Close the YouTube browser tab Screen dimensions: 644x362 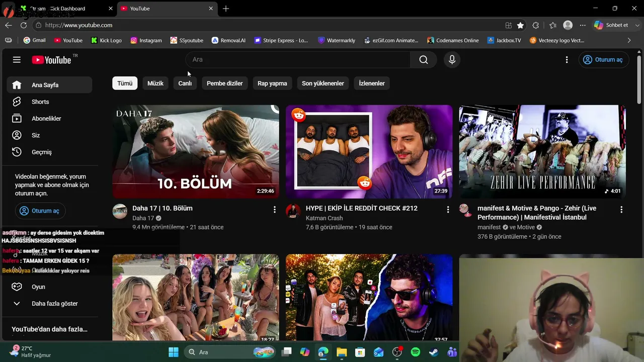(x=211, y=9)
